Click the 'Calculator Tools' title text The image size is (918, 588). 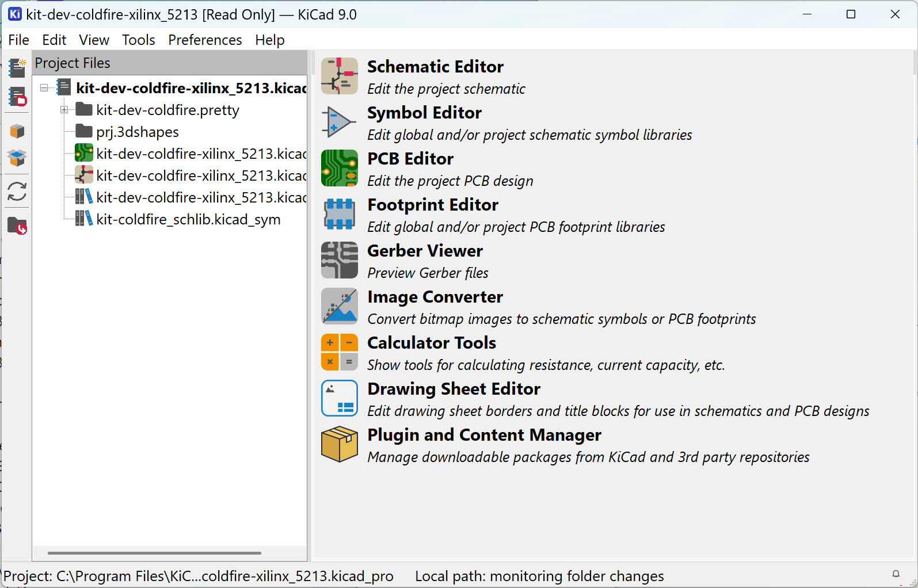[x=432, y=343]
